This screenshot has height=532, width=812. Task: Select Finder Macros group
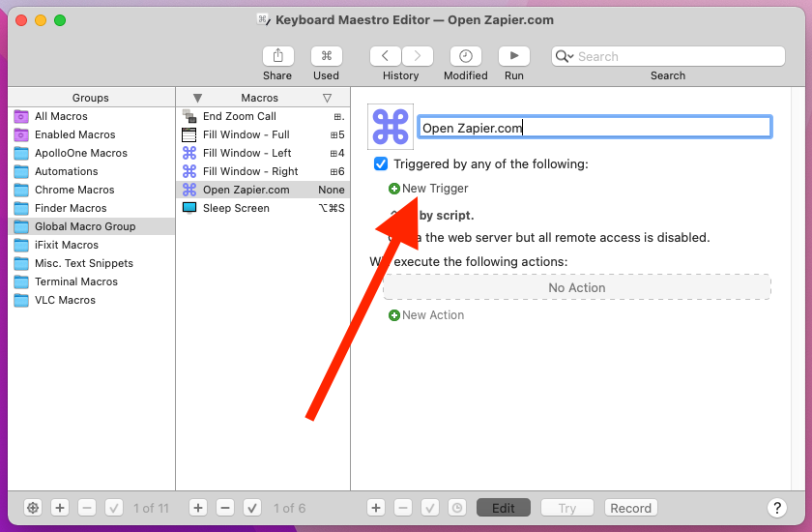[92, 208]
